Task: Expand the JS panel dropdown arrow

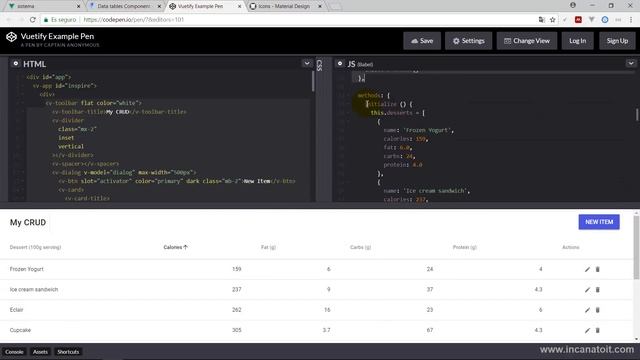Action: [631, 63]
